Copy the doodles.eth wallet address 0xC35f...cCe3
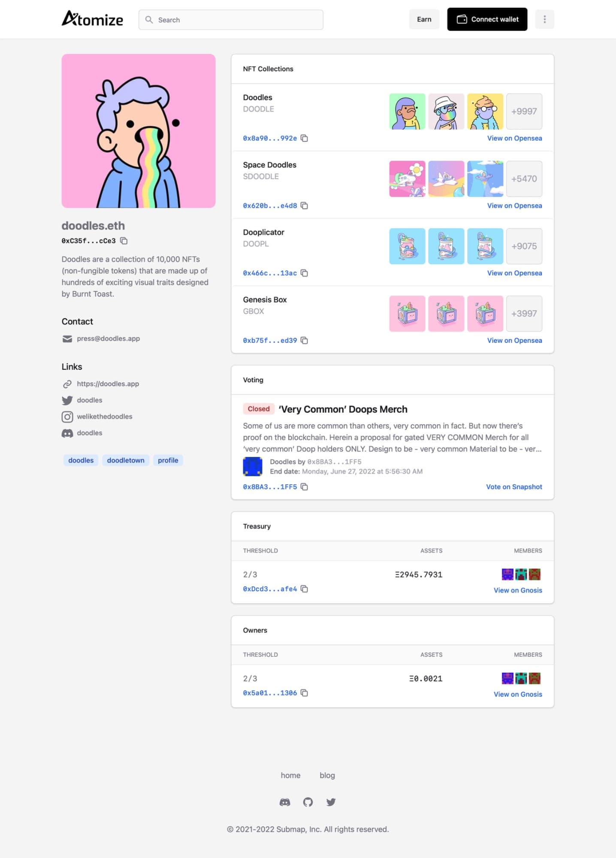 tap(124, 241)
